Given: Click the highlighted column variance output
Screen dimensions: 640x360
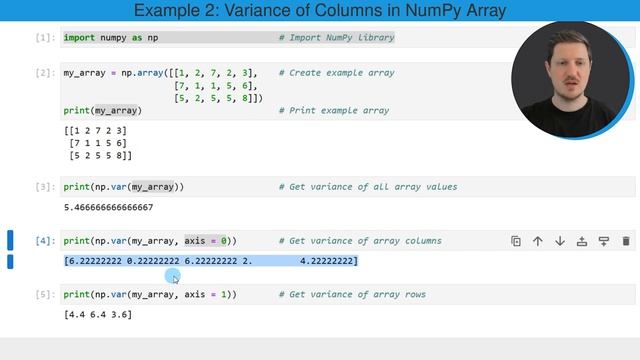Looking at the screenshot, I should pyautogui.click(x=211, y=261).
